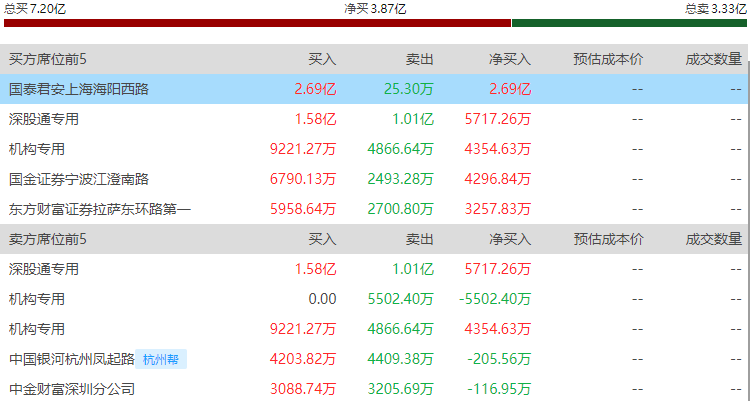Click the -205.56万 net buy value
750x401 pixels.
click(498, 359)
